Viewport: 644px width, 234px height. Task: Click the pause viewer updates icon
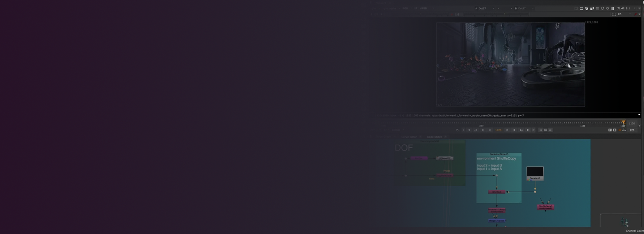click(x=613, y=8)
